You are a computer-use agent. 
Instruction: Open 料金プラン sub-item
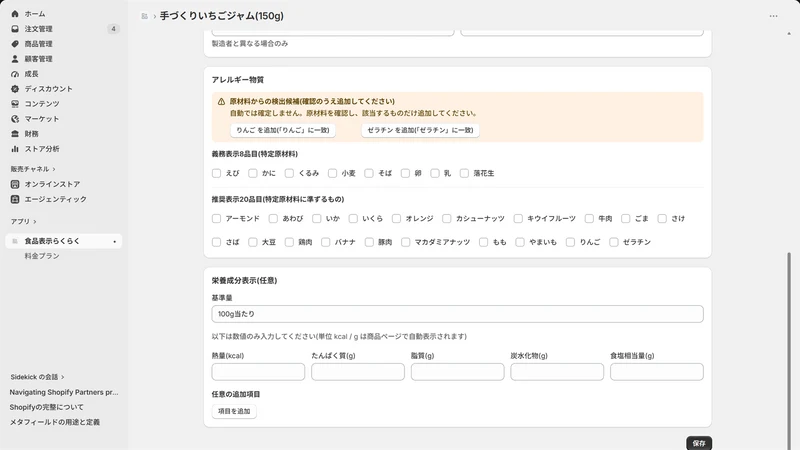coord(42,256)
